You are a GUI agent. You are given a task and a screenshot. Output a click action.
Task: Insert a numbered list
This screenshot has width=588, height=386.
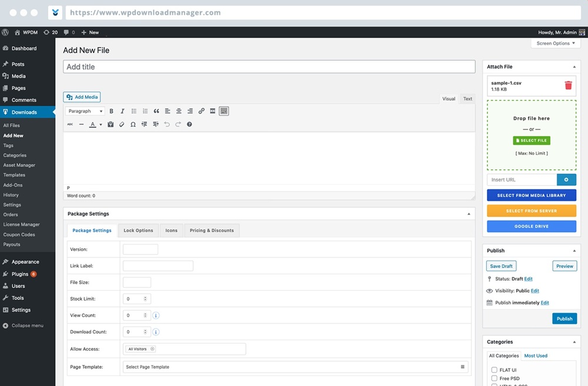(145, 111)
